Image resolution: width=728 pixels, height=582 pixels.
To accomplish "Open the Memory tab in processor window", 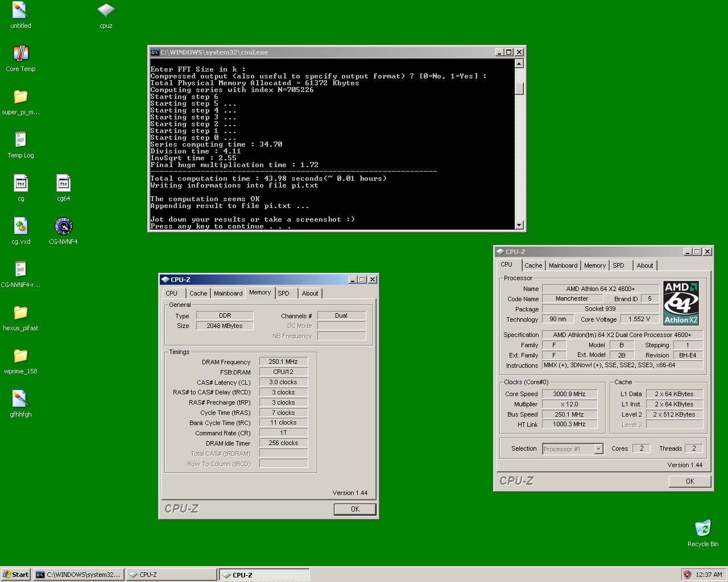I will pyautogui.click(x=595, y=265).
